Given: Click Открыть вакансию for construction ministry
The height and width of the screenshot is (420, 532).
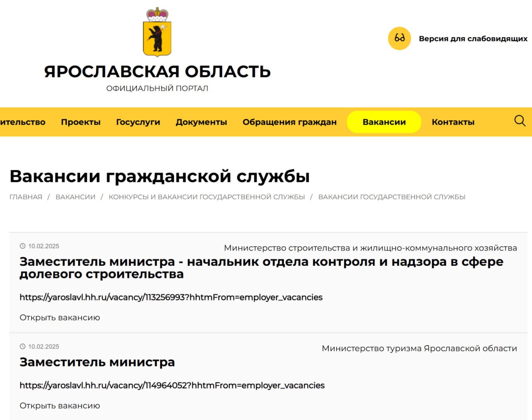Looking at the screenshot, I should (x=60, y=318).
